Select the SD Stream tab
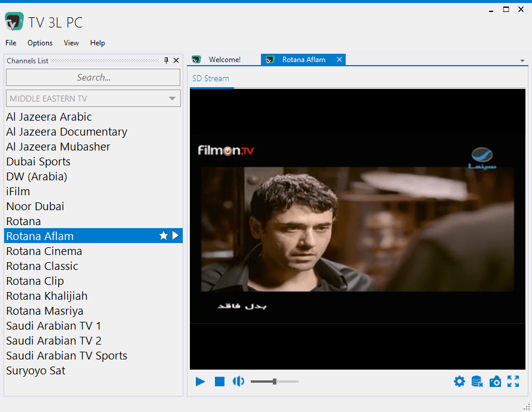This screenshot has width=532, height=412. tap(211, 78)
